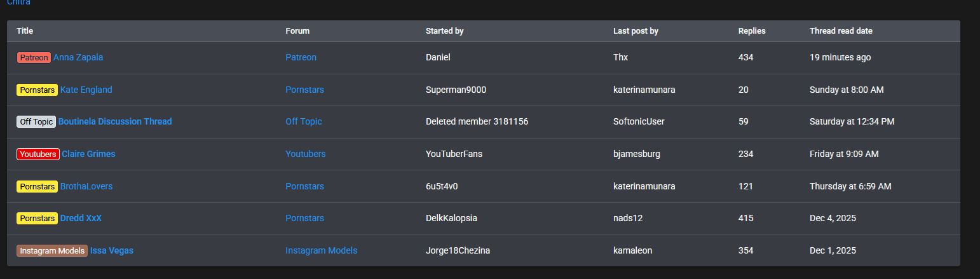Open the Anna Zapala thread
The width and height of the screenshot is (980, 279).
(78, 57)
